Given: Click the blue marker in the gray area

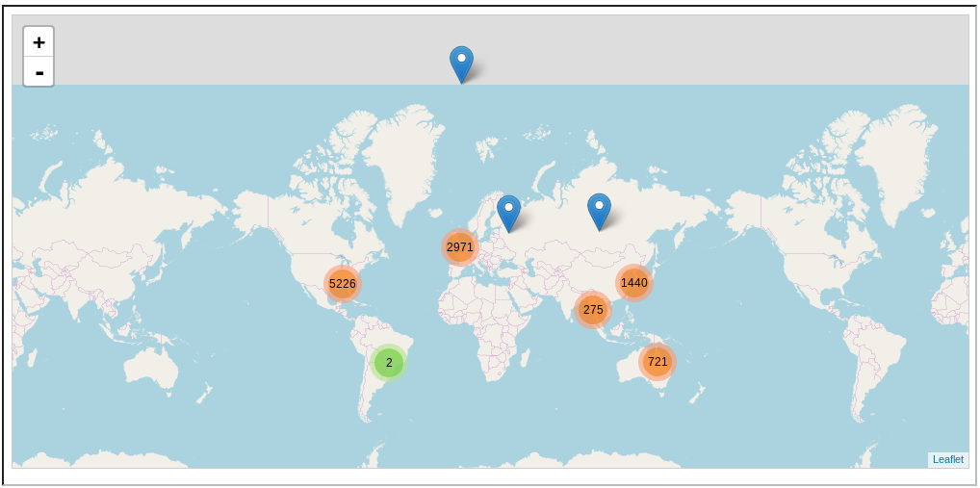Looking at the screenshot, I should (x=461, y=63).
